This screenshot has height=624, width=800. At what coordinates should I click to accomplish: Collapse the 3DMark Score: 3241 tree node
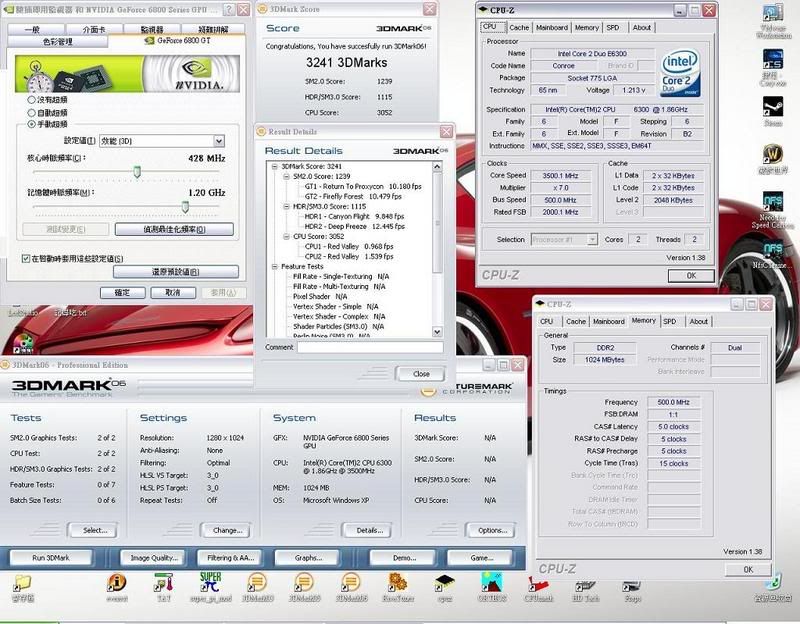point(274,166)
